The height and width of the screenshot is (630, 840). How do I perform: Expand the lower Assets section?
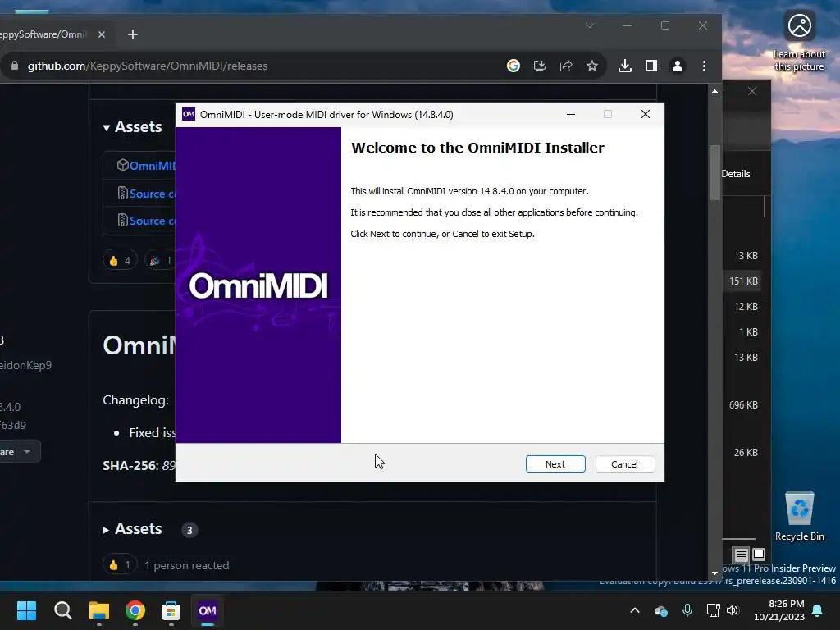tap(132, 529)
